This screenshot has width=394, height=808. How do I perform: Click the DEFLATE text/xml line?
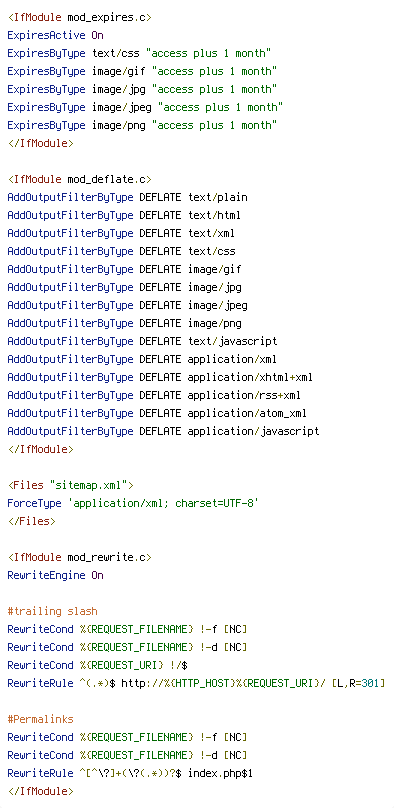coord(121,233)
